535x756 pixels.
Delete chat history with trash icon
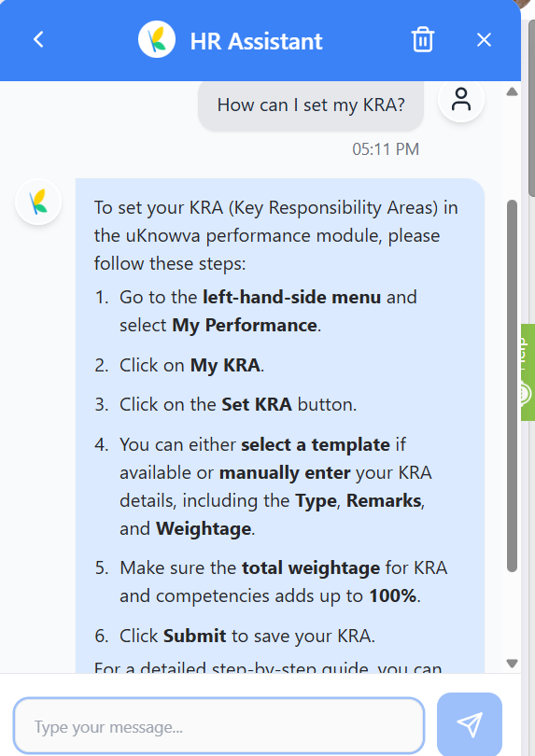pyautogui.click(x=423, y=39)
